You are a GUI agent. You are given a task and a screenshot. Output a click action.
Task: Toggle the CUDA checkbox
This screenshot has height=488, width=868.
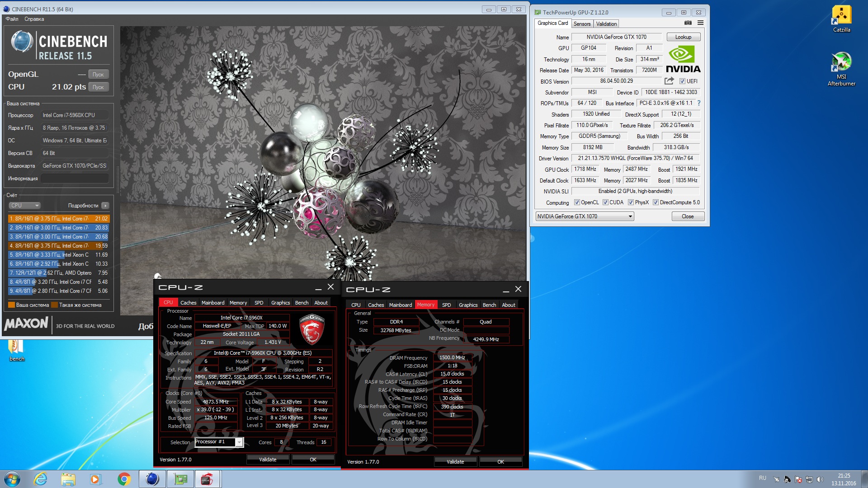(x=605, y=202)
